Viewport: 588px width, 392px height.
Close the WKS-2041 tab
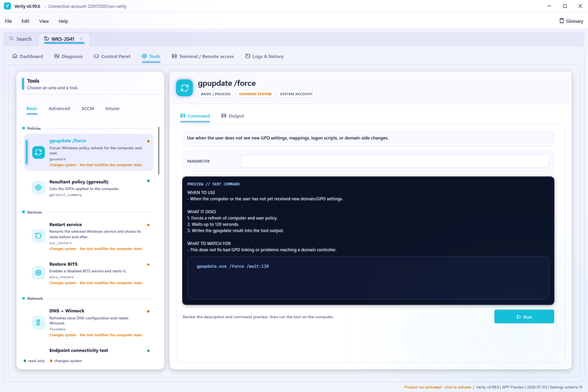pyautogui.click(x=81, y=39)
